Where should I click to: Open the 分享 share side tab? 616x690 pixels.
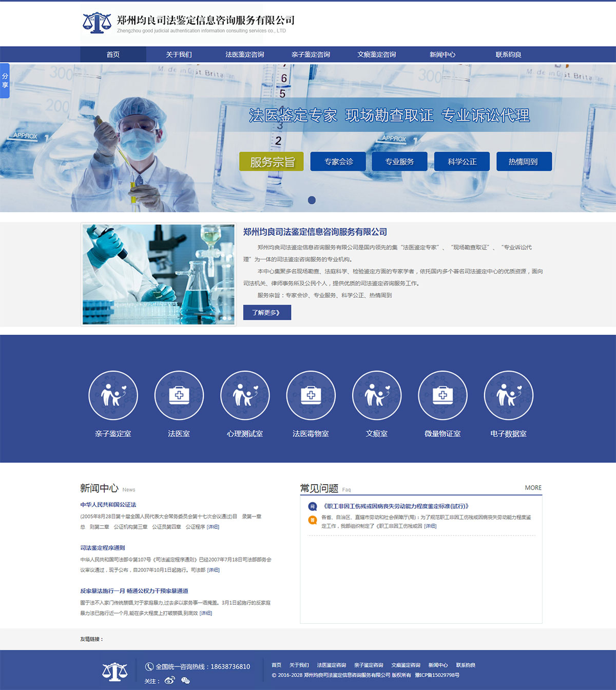(x=5, y=81)
